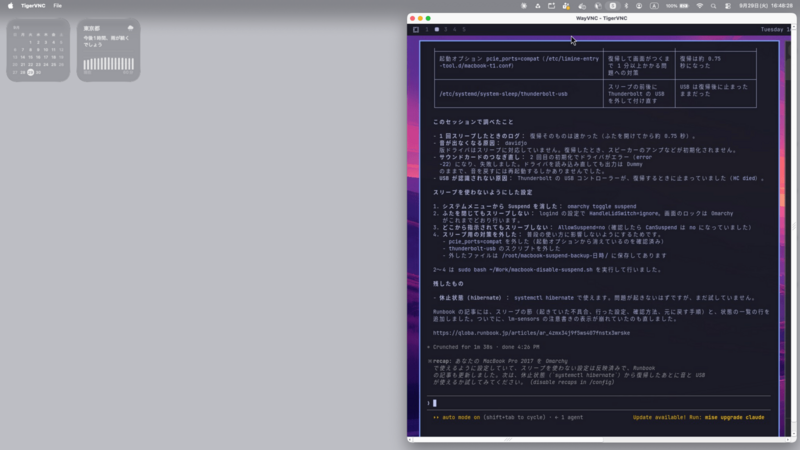Focus the Claude prompt input line

(x=598, y=403)
